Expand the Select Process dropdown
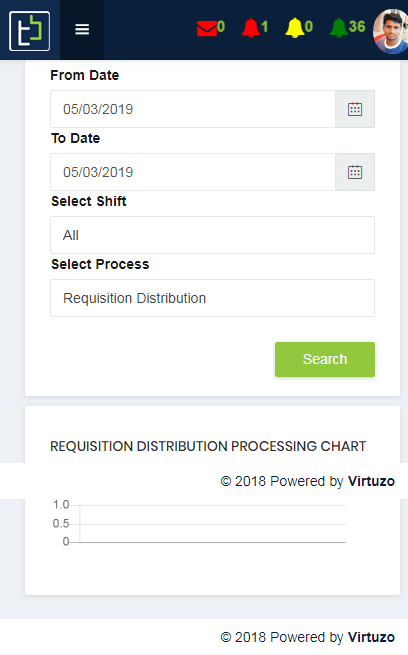Screen dimensions: 408x655 pos(213,298)
